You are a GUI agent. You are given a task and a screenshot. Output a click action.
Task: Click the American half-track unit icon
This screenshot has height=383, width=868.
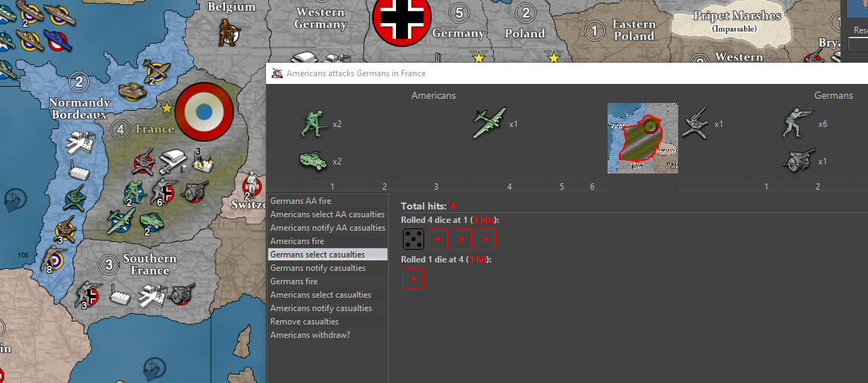click(312, 160)
